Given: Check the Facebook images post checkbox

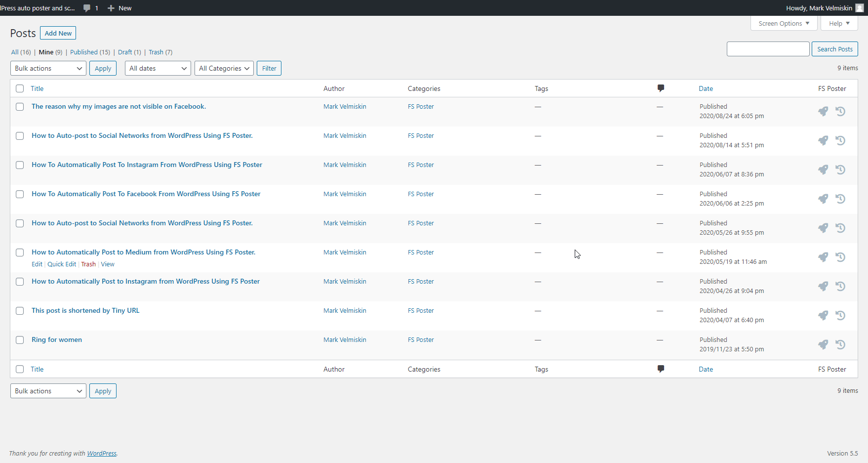Looking at the screenshot, I should tap(20, 107).
